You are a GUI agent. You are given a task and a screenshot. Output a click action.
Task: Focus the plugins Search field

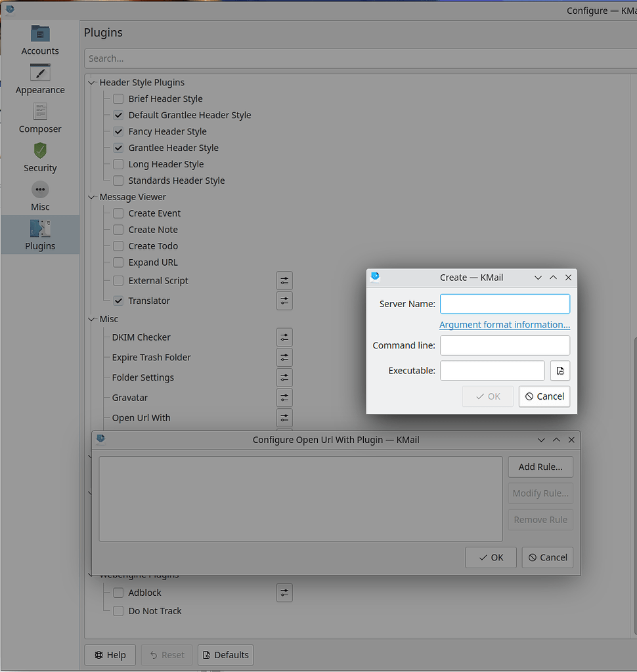pyautogui.click(x=361, y=58)
